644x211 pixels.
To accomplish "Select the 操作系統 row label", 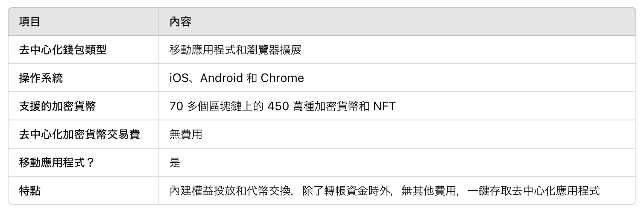I will coord(44,78).
